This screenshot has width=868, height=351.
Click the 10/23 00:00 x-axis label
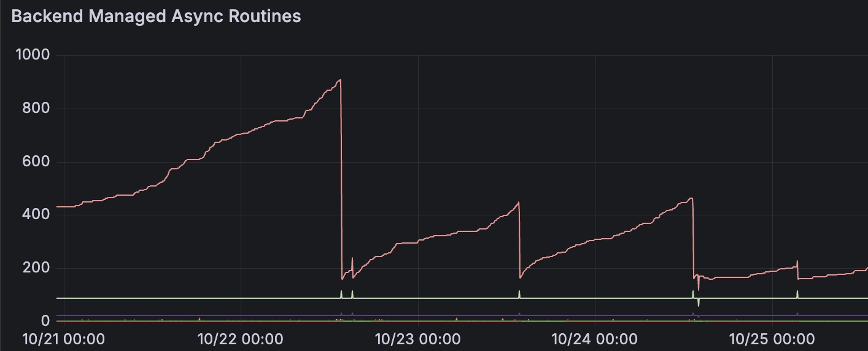point(417,339)
